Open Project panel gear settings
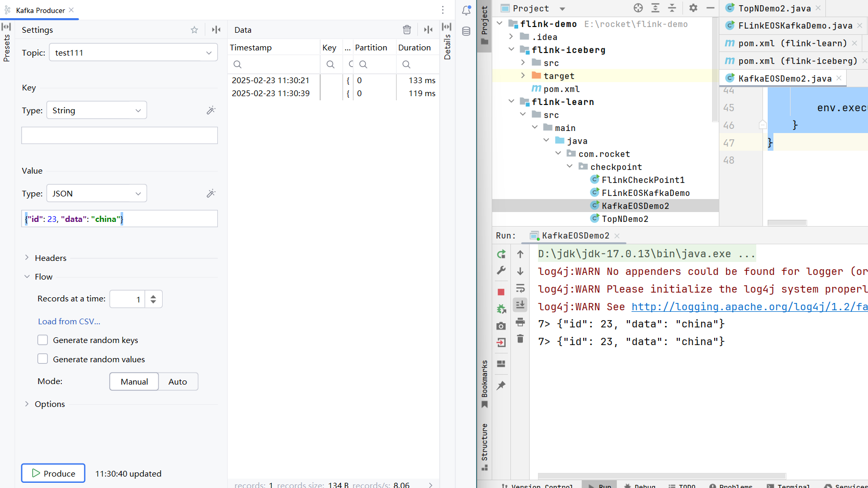Image resolution: width=868 pixels, height=488 pixels. tap(693, 8)
